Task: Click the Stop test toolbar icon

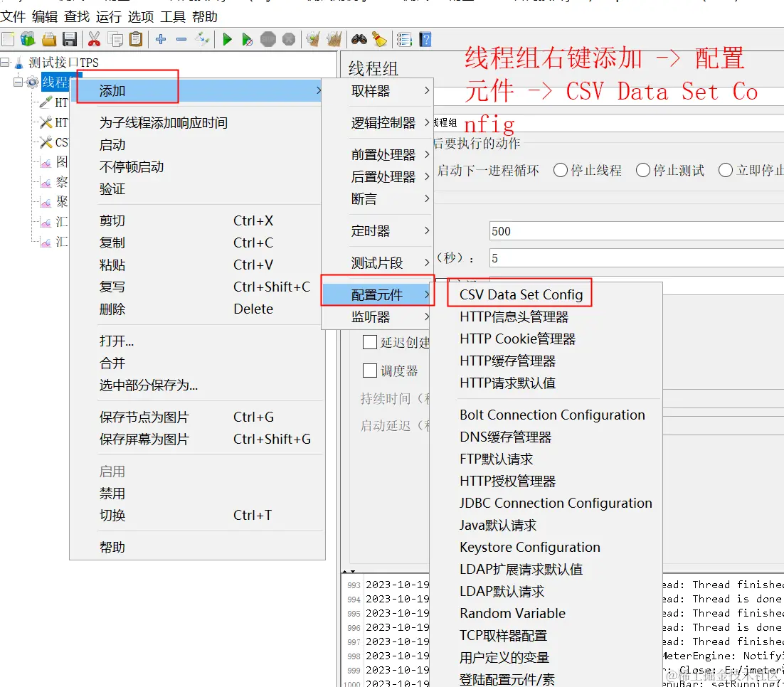Action: pos(268,40)
